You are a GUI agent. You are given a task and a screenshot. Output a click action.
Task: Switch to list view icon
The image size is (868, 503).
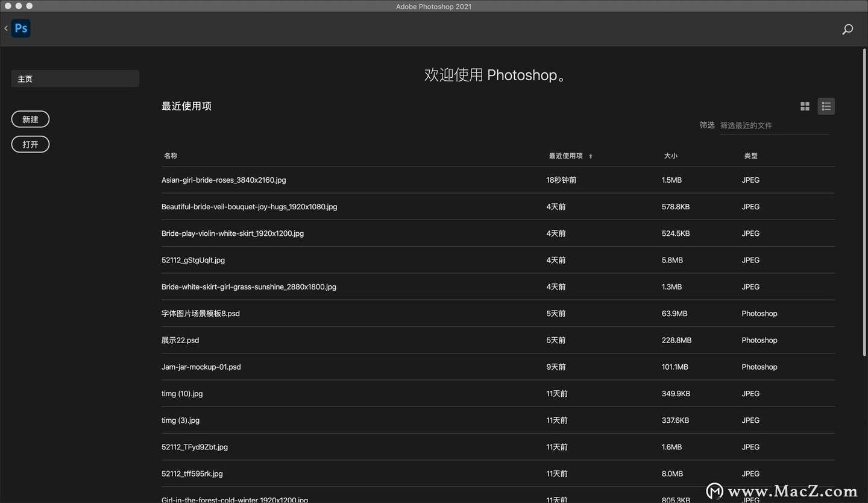(x=826, y=106)
